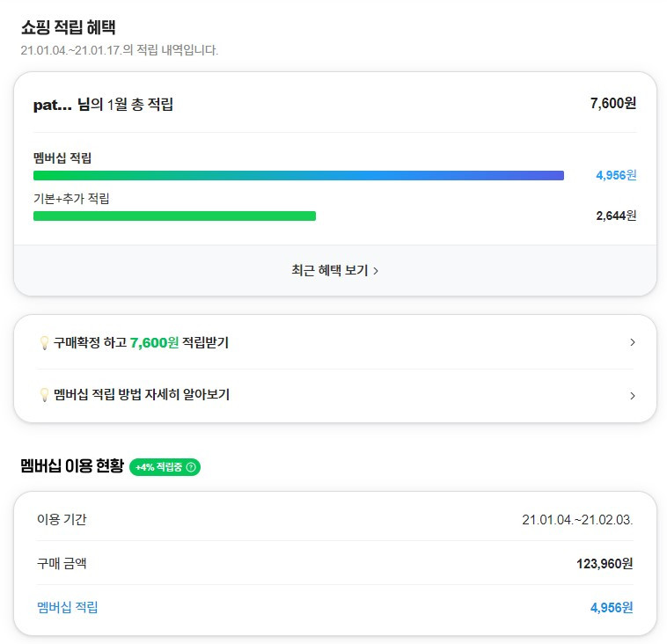The height and width of the screenshot is (644, 667).
Task: Click the lightbulb icon beside 멤버십 적립 방법
Action: tap(44, 395)
